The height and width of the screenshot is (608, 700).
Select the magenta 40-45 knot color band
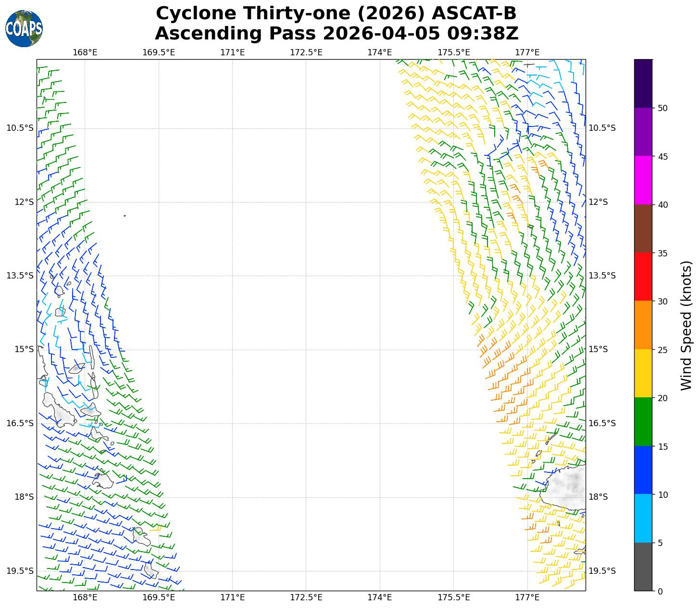[x=643, y=180]
